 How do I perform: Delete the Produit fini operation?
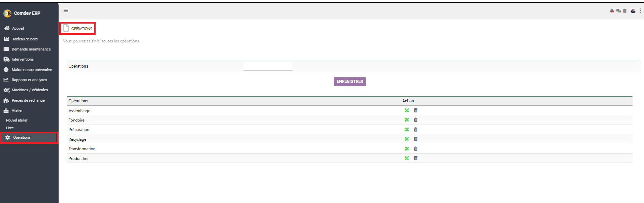[416, 158]
